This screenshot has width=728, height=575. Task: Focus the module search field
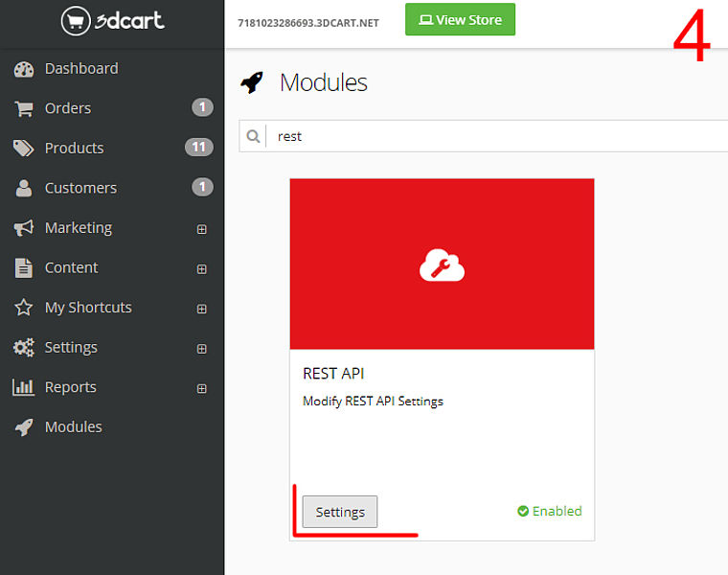tap(498, 136)
